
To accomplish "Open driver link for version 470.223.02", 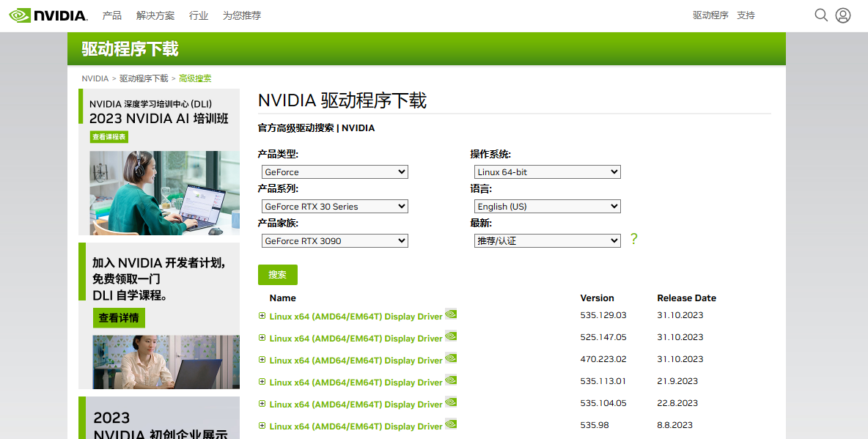I will tap(356, 361).
